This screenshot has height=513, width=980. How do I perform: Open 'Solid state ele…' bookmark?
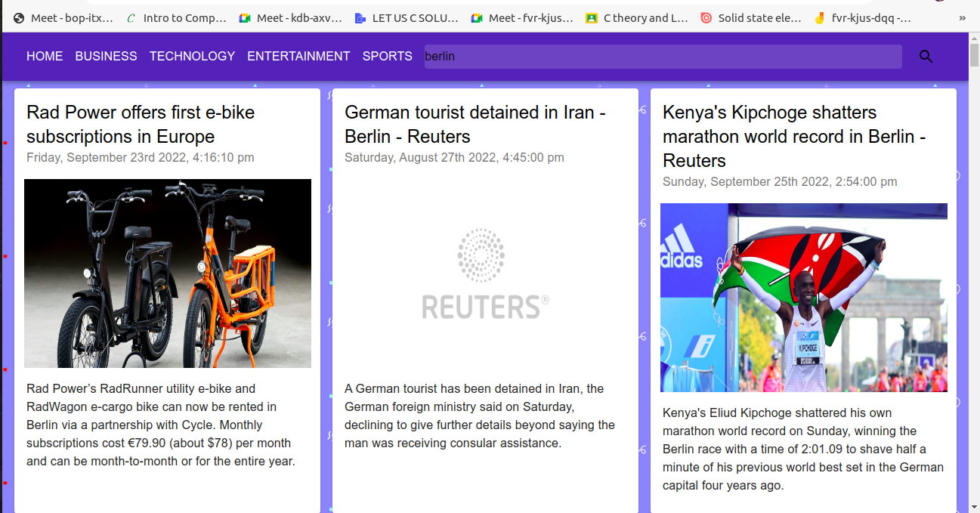[752, 18]
